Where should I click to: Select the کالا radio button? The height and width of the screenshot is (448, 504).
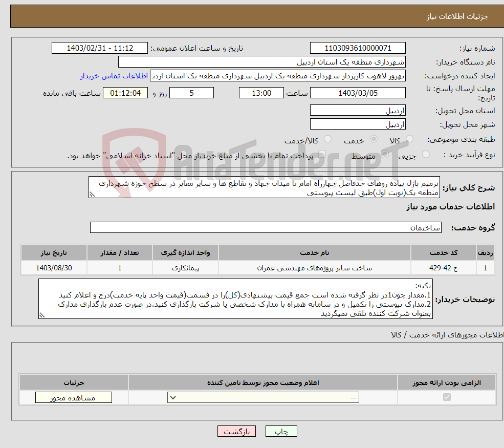click(x=409, y=139)
